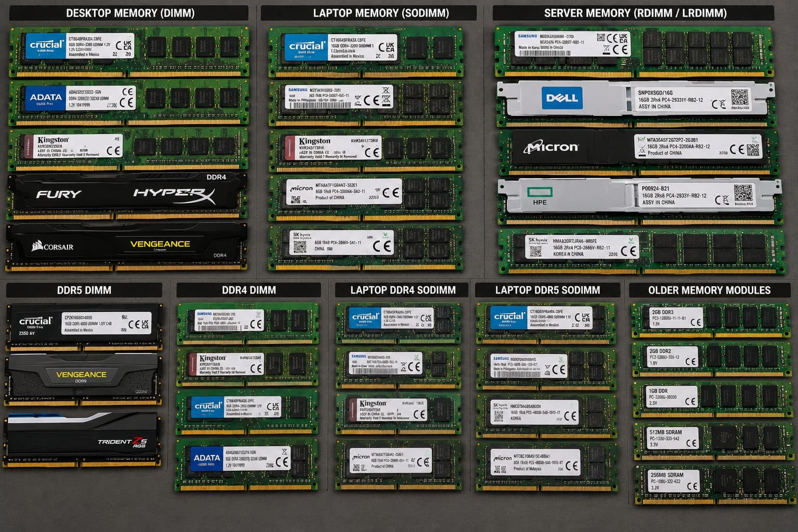Click the Micron logo on black server module
This screenshot has width=798, height=532.
(551, 148)
